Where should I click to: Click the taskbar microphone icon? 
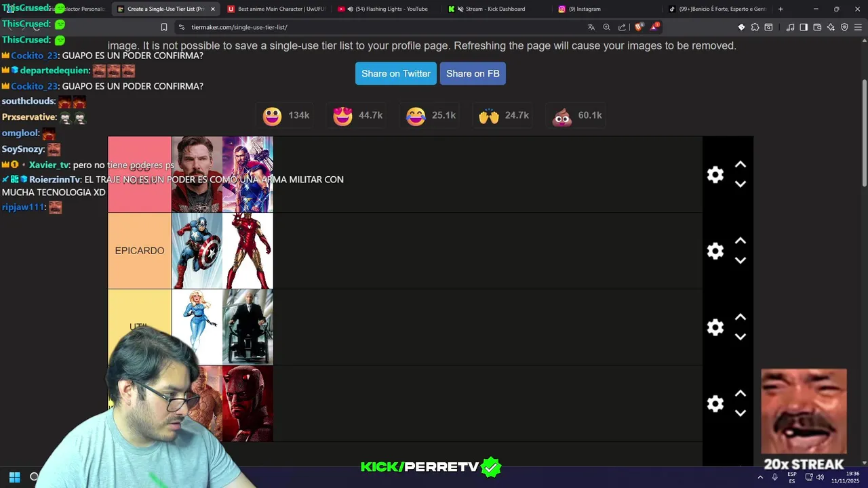point(775,477)
